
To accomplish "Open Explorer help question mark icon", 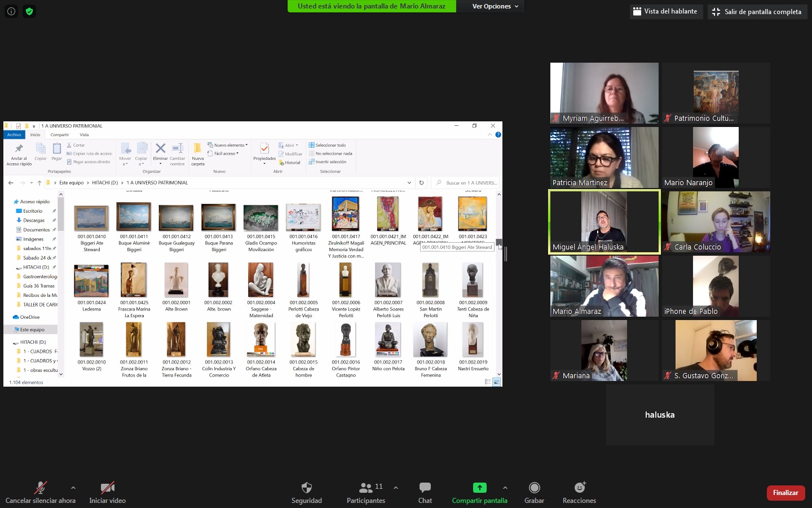I will coord(498,135).
